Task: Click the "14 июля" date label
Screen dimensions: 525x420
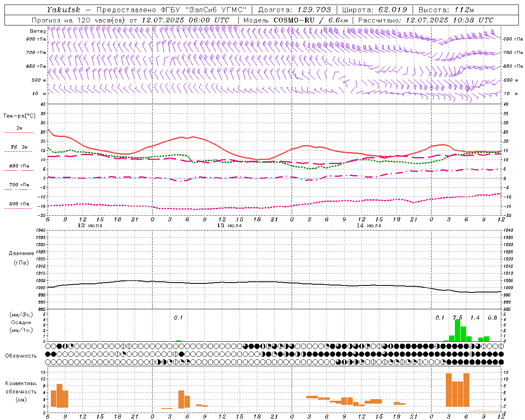Action: click(x=369, y=226)
